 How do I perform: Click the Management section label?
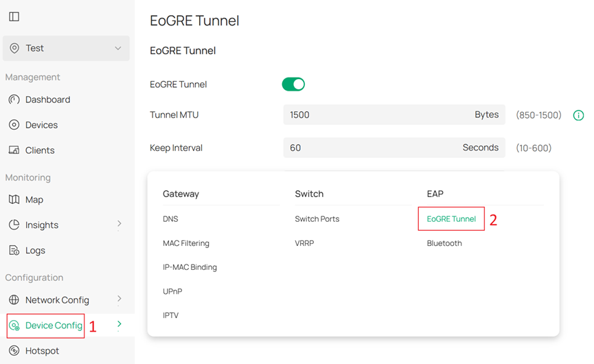pyautogui.click(x=32, y=78)
